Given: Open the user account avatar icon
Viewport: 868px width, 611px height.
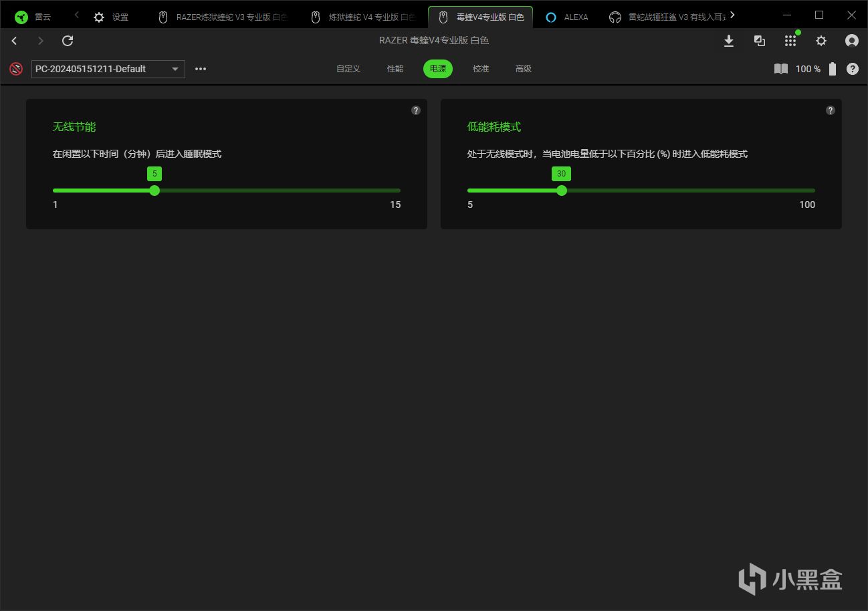Looking at the screenshot, I should tap(852, 41).
